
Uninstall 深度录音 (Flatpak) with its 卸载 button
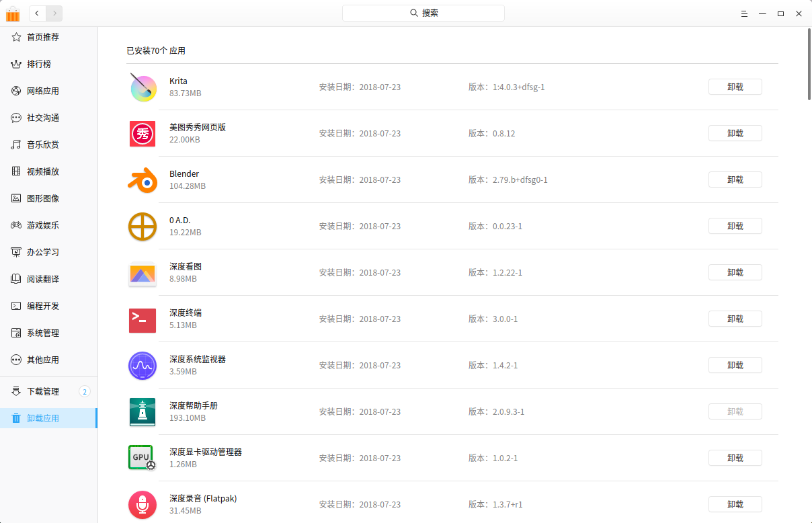(x=735, y=504)
